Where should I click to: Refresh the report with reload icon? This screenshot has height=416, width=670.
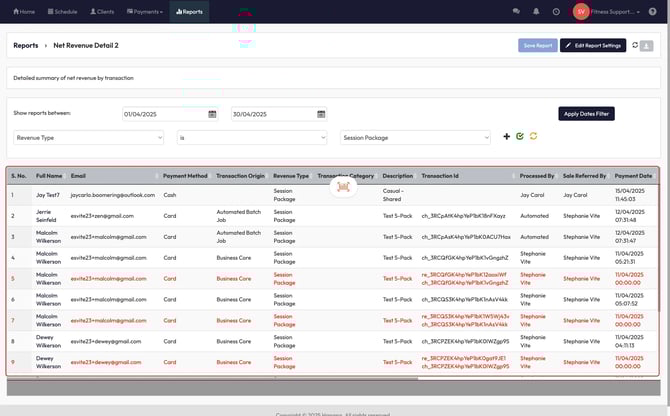(x=635, y=45)
